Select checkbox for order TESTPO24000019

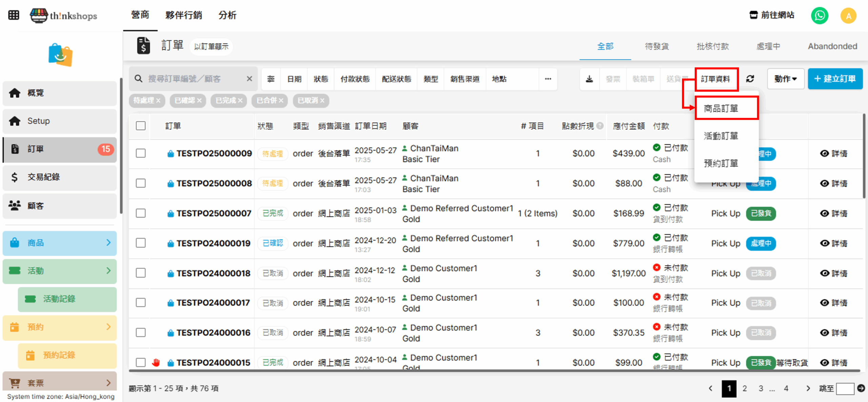141,243
